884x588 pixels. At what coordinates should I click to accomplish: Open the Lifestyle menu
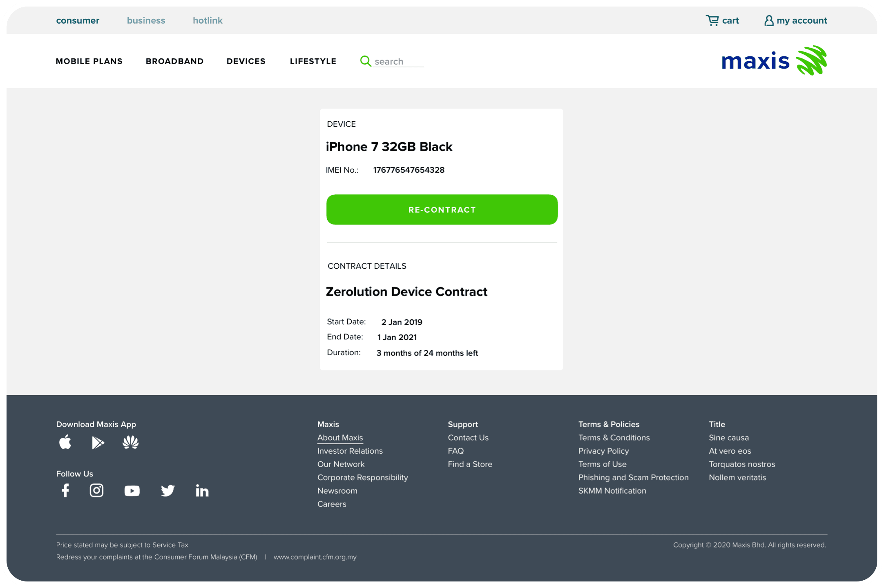click(x=313, y=61)
